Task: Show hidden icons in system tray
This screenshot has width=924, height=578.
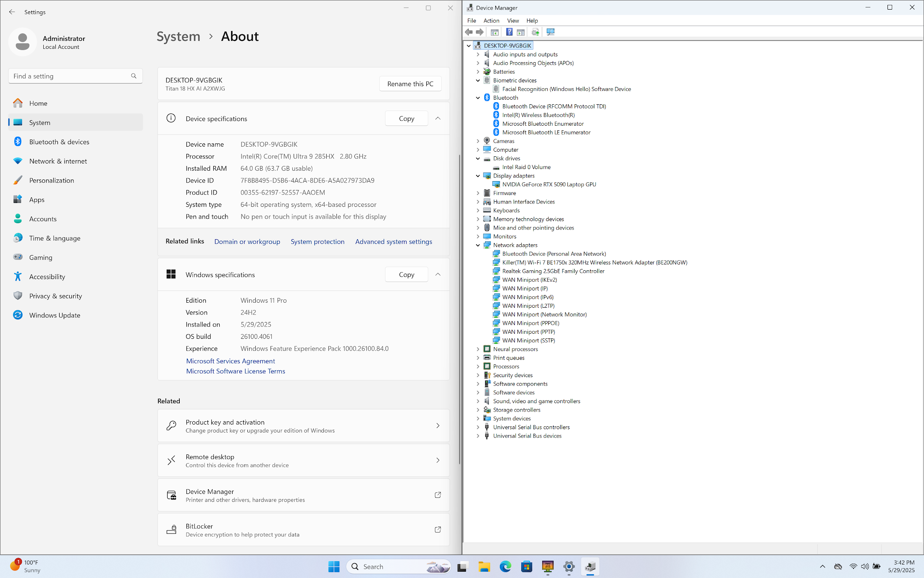Action: [x=822, y=567]
